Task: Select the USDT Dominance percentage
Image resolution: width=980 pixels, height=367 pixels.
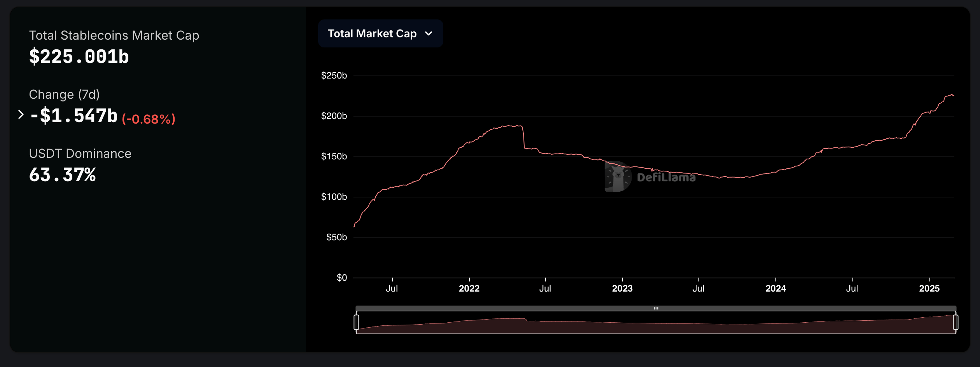Action: click(x=62, y=176)
